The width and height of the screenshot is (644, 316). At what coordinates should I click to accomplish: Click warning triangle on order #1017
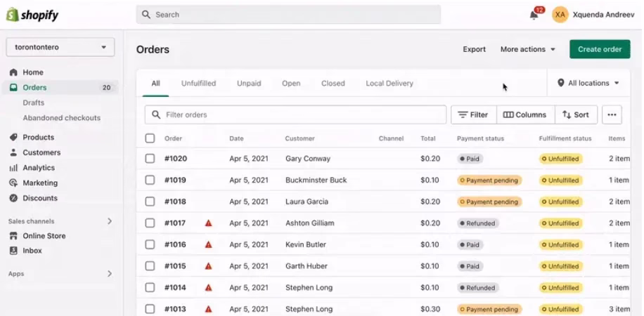[x=209, y=223]
